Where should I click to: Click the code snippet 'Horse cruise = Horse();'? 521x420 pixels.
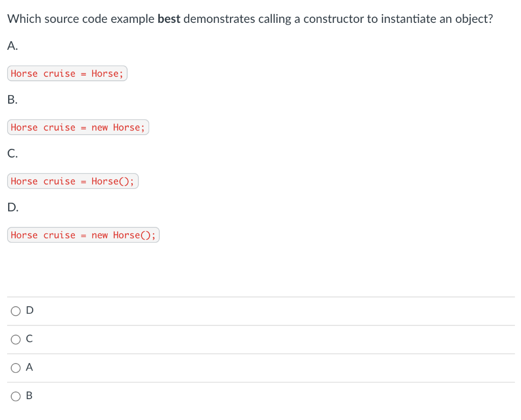72,181
